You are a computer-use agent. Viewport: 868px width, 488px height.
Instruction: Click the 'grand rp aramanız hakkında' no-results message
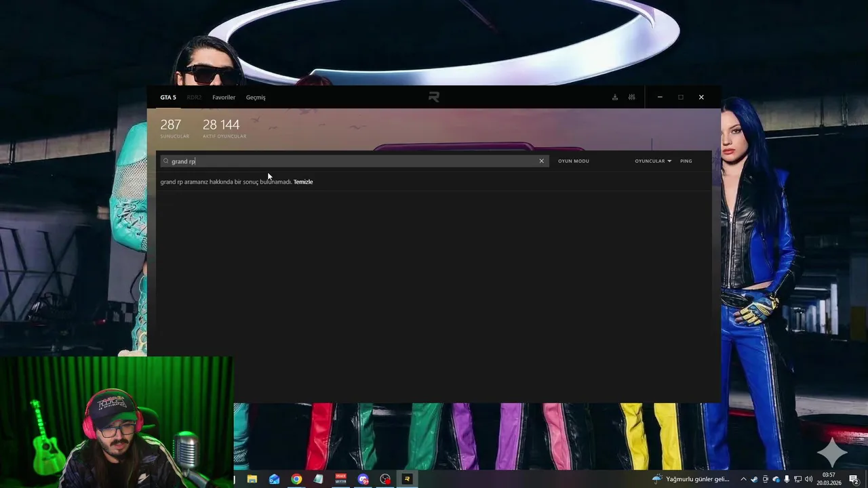point(226,182)
